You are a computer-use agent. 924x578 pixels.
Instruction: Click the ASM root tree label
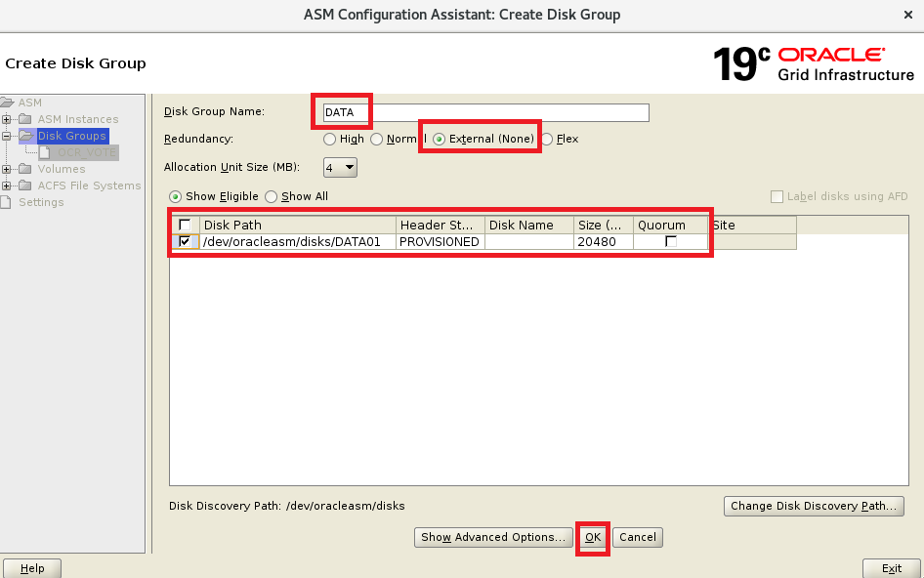pos(30,103)
